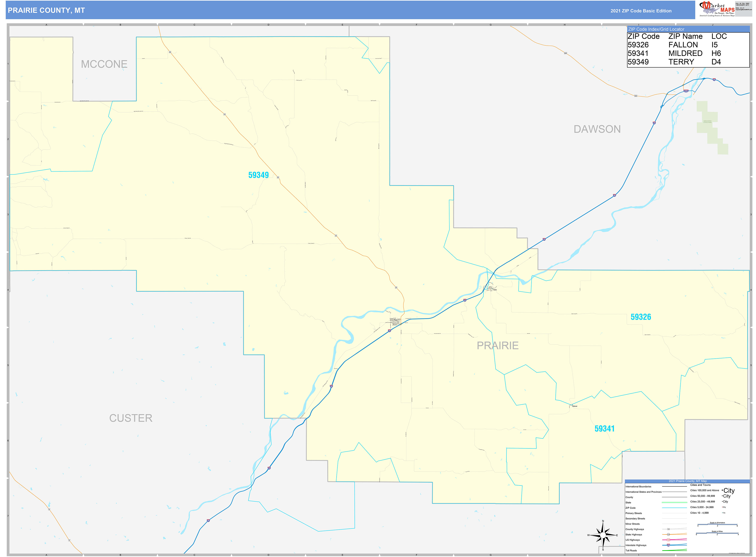This screenshot has height=557, width=756.
Task: Click the LOC column header
Action: tap(719, 36)
